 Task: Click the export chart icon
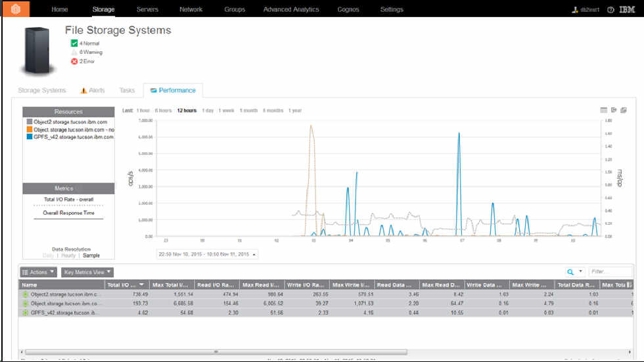point(614,110)
